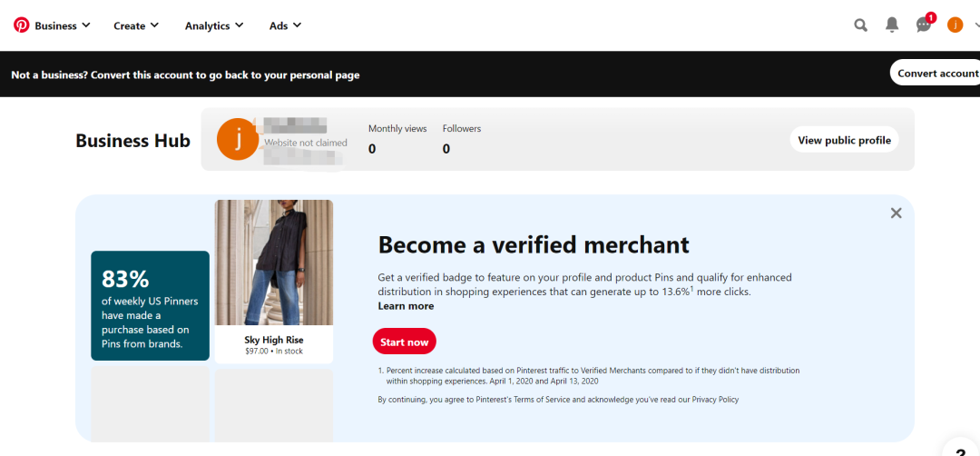Select the Sky High Rise product thumbnail
Image resolution: width=980 pixels, height=456 pixels.
[274, 282]
